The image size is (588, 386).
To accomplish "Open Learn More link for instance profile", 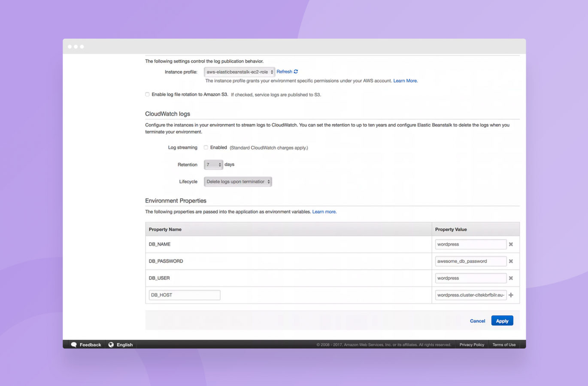I will 405,81.
